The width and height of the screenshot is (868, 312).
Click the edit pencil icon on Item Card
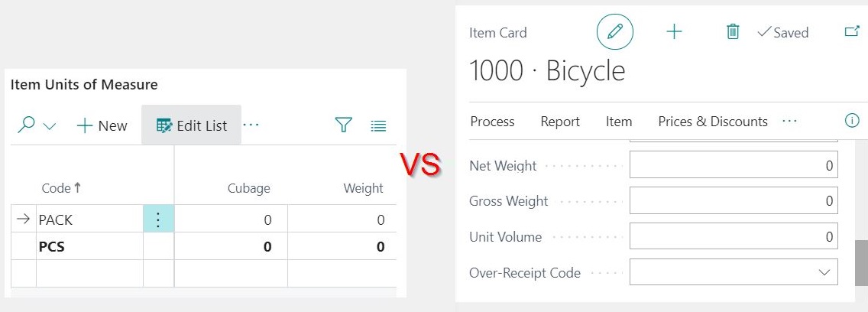click(x=615, y=31)
